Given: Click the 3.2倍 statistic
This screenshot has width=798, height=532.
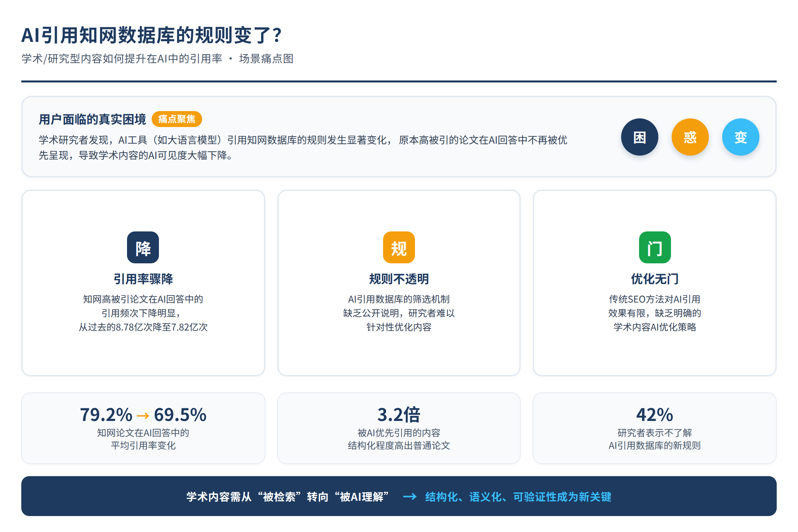Looking at the screenshot, I should coord(399,415).
